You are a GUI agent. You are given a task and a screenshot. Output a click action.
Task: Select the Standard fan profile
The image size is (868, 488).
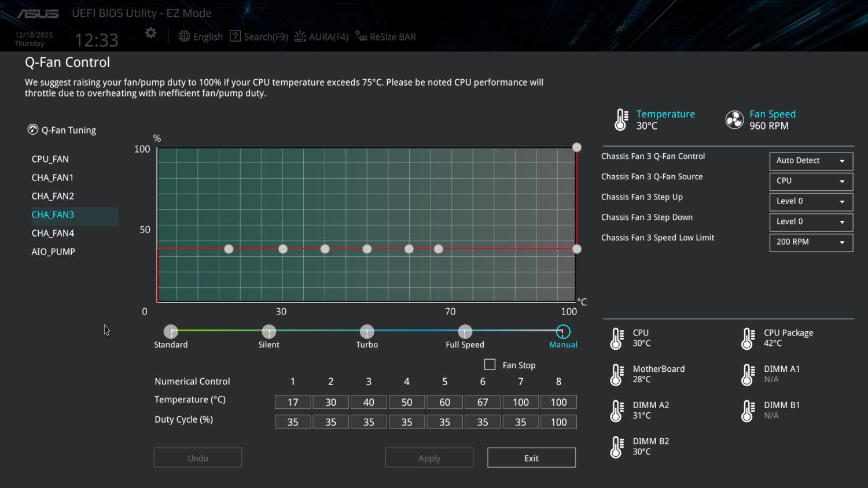click(x=171, y=332)
